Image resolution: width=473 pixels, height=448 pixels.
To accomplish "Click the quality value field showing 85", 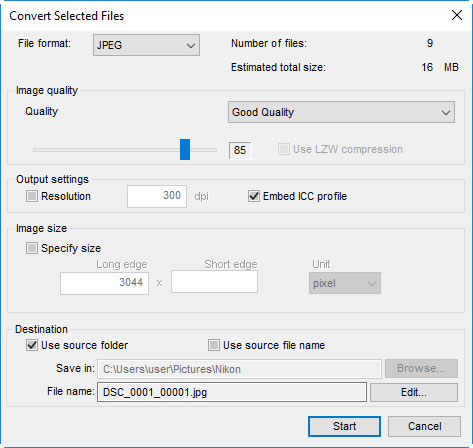I will (240, 150).
